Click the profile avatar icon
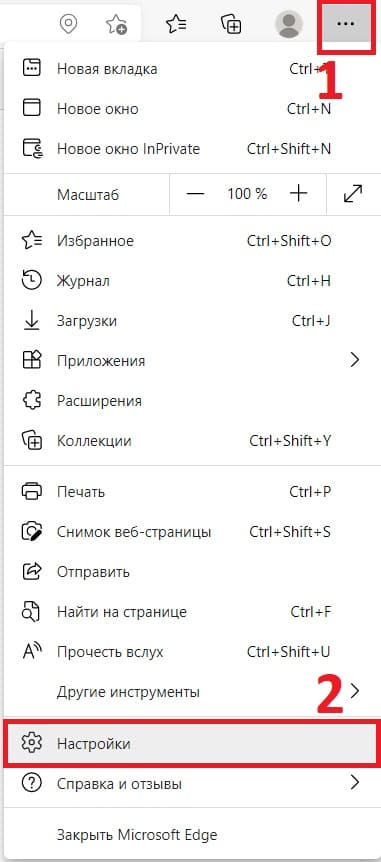Image resolution: width=381 pixels, height=862 pixels. (x=288, y=24)
